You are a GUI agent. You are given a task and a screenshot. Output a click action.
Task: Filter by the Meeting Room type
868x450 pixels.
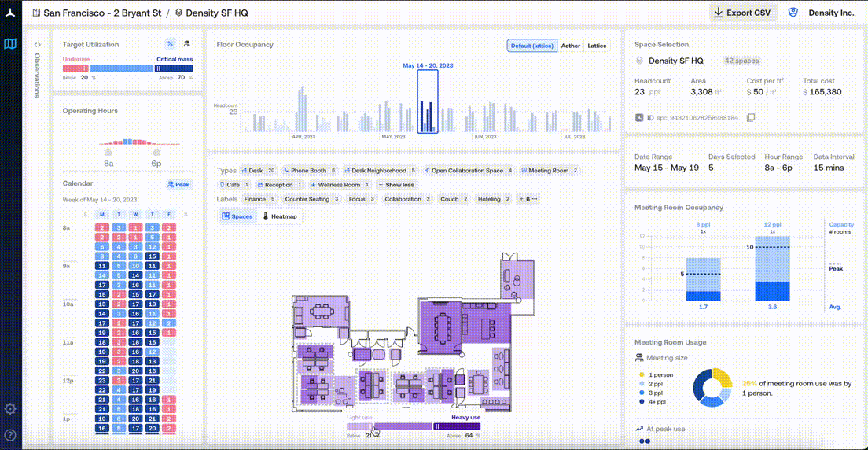point(550,171)
